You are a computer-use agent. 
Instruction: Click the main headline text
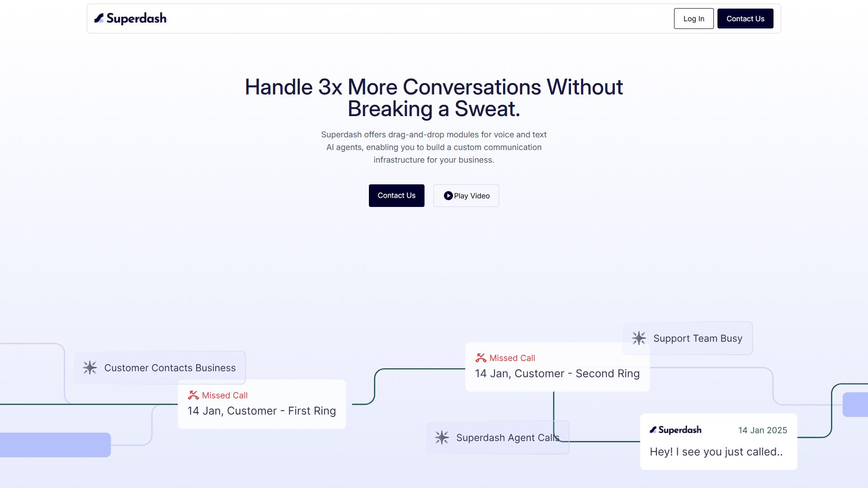434,98
